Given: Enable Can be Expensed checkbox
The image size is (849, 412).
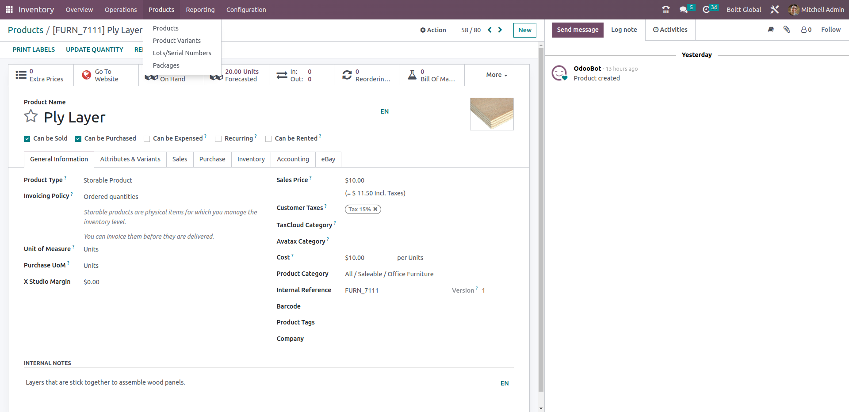Looking at the screenshot, I should click(147, 139).
